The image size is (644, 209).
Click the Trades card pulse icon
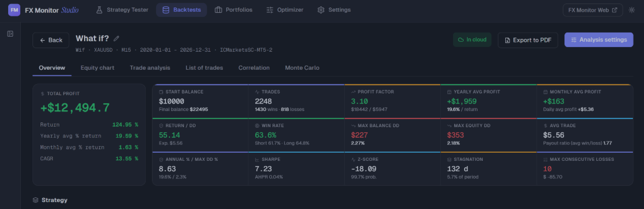(x=257, y=92)
